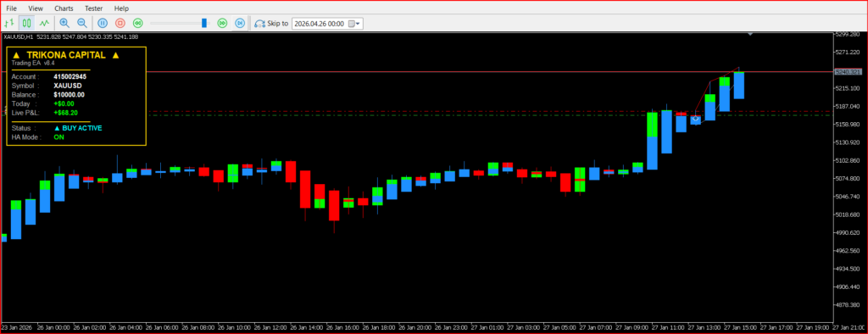Switch to line chart view
868x334 pixels.
[44, 23]
